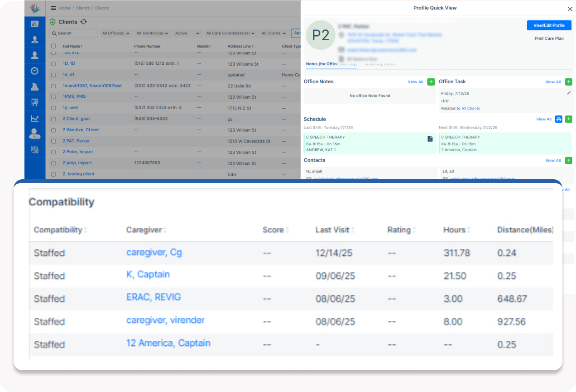Sort client list by Full Name header
This screenshot has height=392, width=576.
tap(72, 46)
